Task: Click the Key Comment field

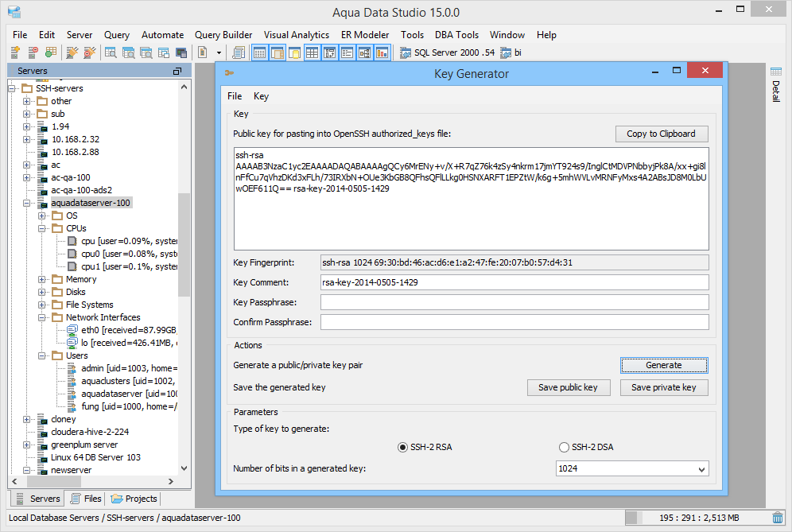Action: click(514, 282)
